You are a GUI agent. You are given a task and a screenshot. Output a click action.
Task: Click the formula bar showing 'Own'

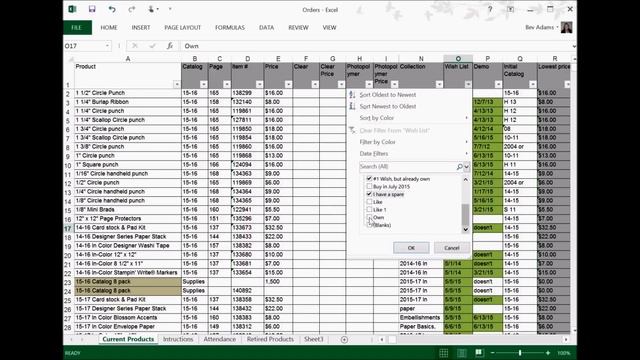pyautogui.click(x=376, y=46)
